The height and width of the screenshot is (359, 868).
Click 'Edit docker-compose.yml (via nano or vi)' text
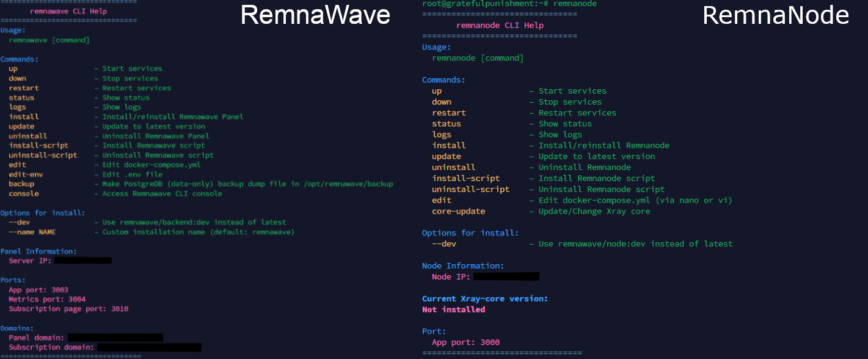click(x=635, y=201)
